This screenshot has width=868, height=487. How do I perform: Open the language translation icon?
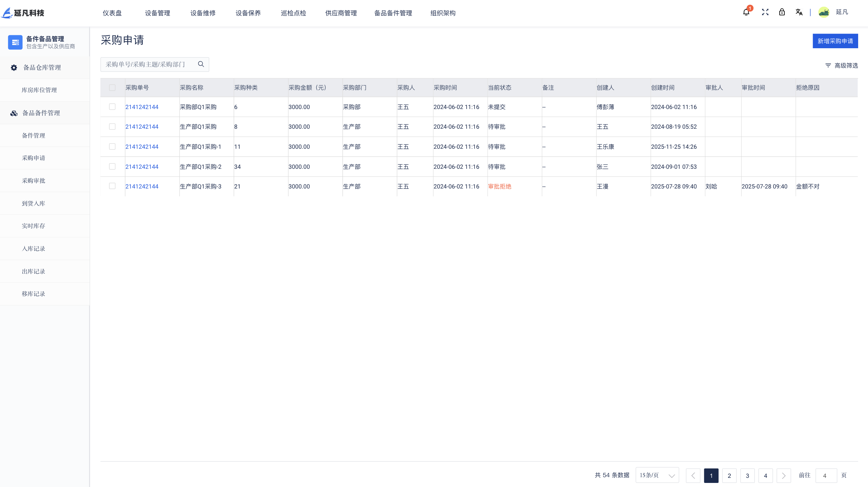coord(799,13)
